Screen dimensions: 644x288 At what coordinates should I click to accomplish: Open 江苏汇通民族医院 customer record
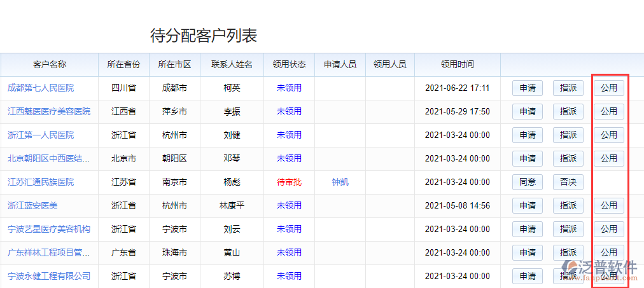tap(41, 182)
